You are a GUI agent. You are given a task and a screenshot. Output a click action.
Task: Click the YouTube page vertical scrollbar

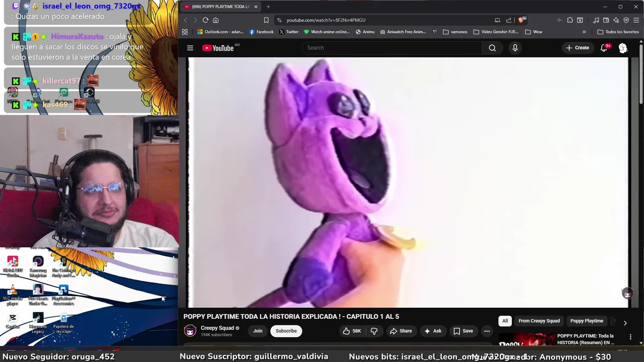pyautogui.click(x=641, y=75)
